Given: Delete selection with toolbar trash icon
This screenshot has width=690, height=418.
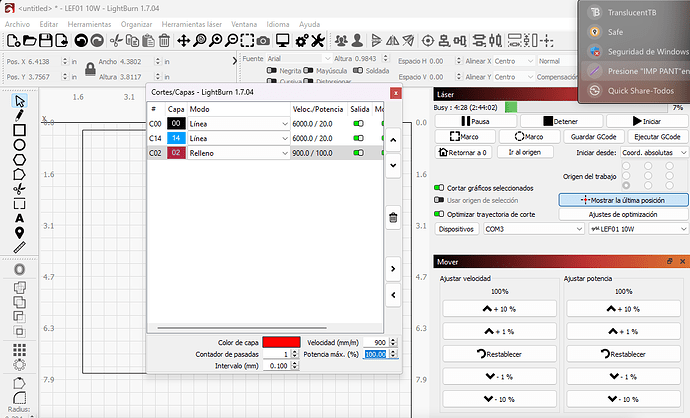Looking at the screenshot, I should 164,41.
